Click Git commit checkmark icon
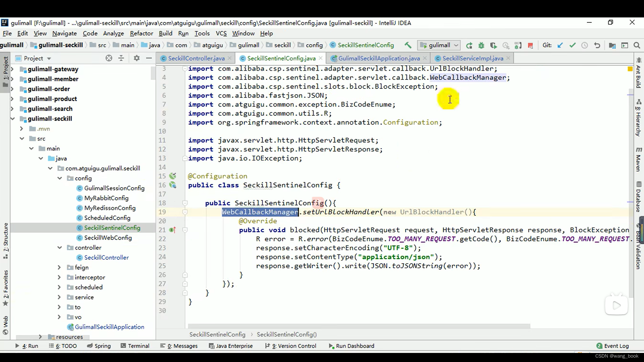The image size is (644, 362). point(572,45)
